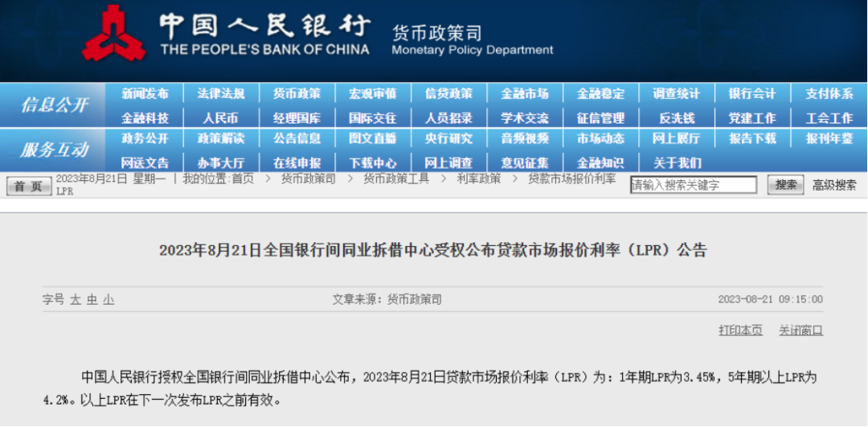Open the 报告下载 page
The height and width of the screenshot is (427, 868).
(x=751, y=138)
